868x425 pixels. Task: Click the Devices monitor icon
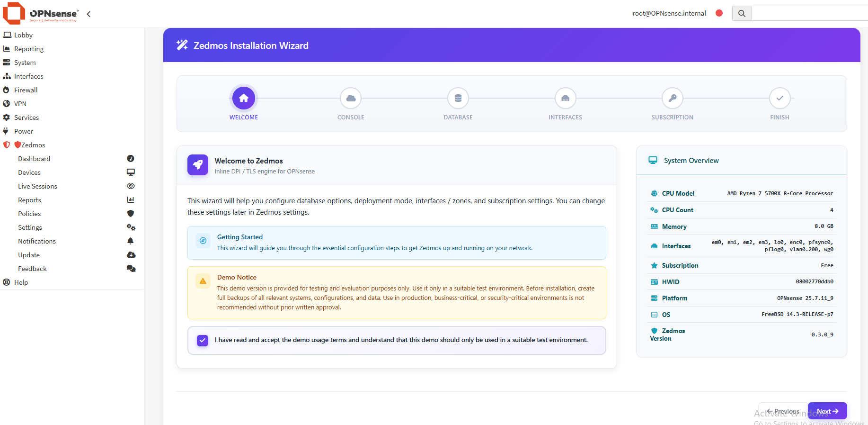pos(131,172)
